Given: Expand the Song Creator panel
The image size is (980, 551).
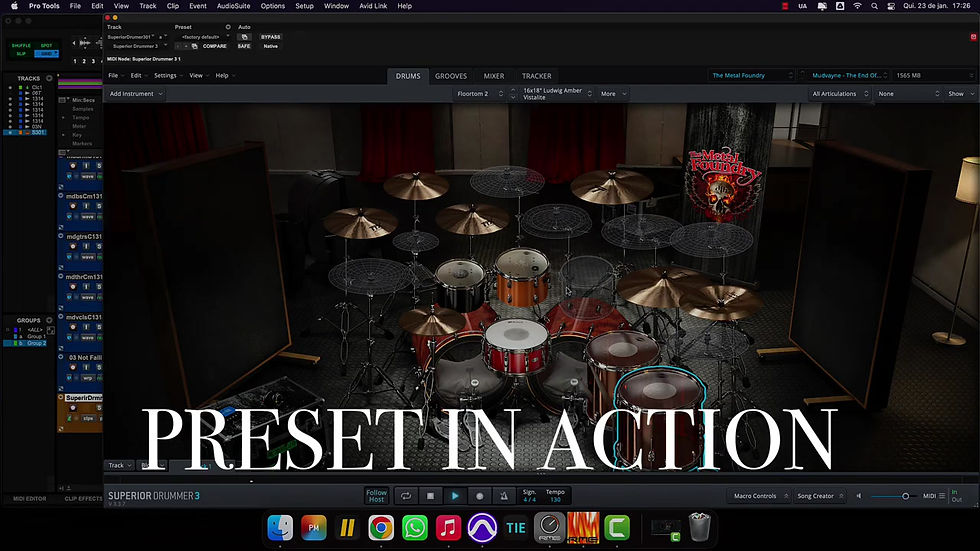Looking at the screenshot, I should 819,496.
